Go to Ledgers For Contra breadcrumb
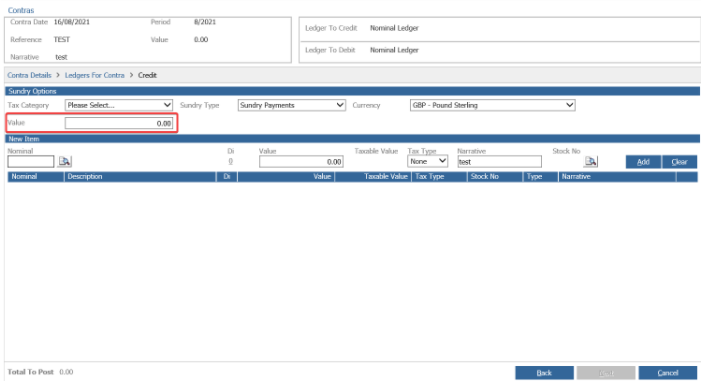 click(94, 75)
